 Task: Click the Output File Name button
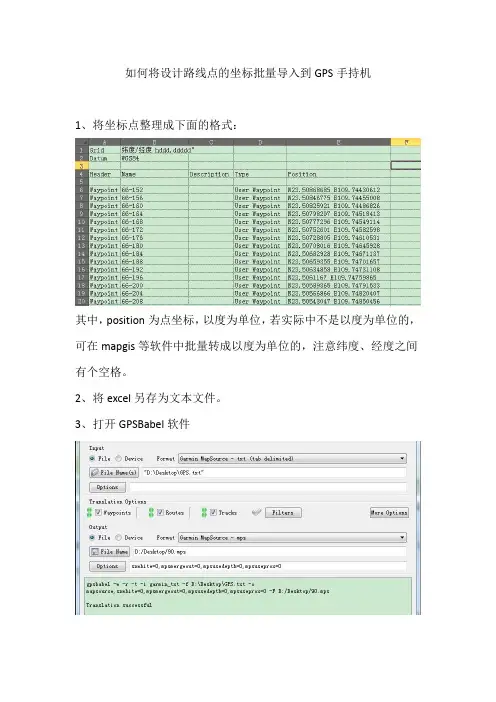[110, 552]
